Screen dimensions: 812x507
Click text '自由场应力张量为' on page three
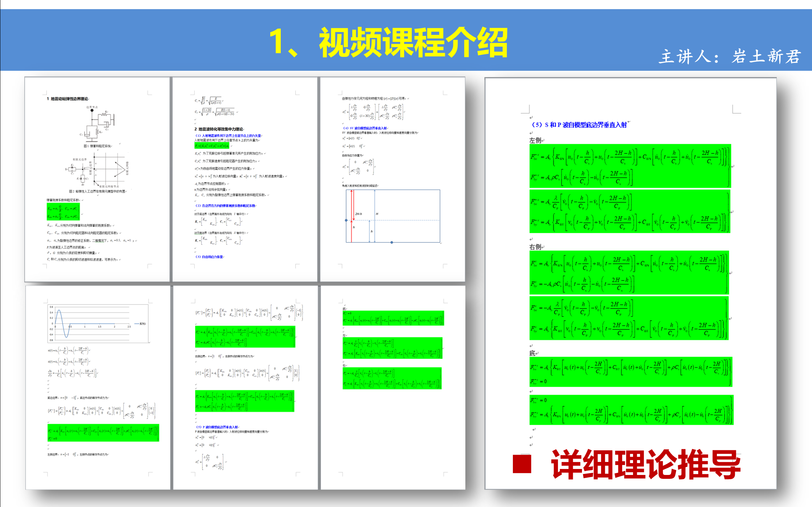352,155
